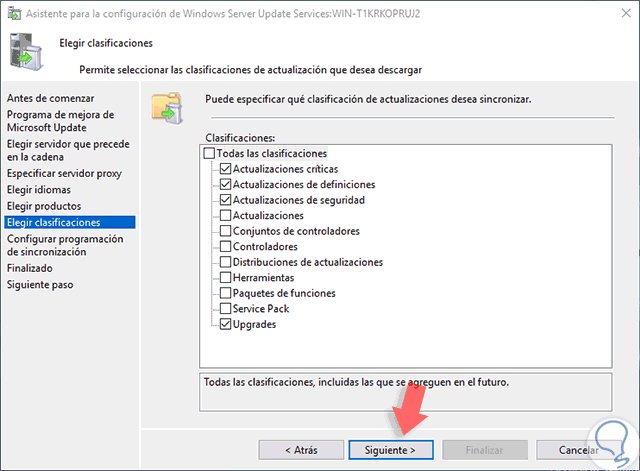Uncheck Actualizaciones críticas checkbox
Image resolution: width=640 pixels, height=471 pixels.
[x=225, y=169]
